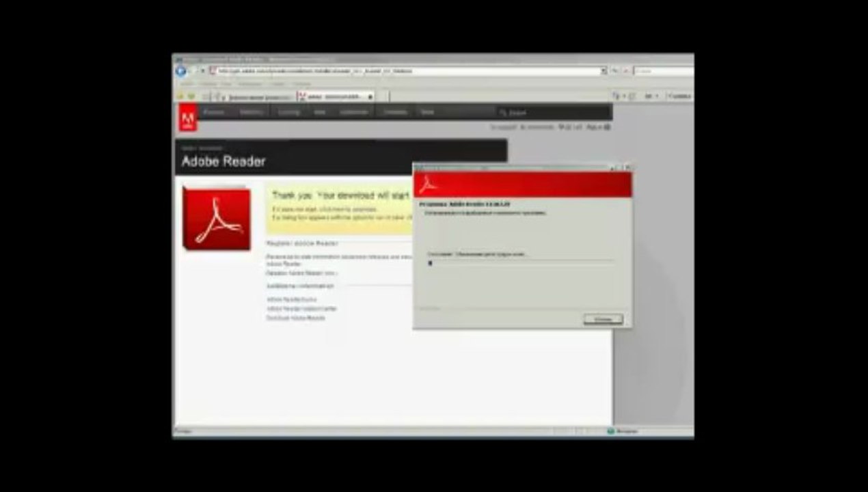Image resolution: width=868 pixels, height=492 pixels.
Task: Click the first link under additional information
Action: 291,299
